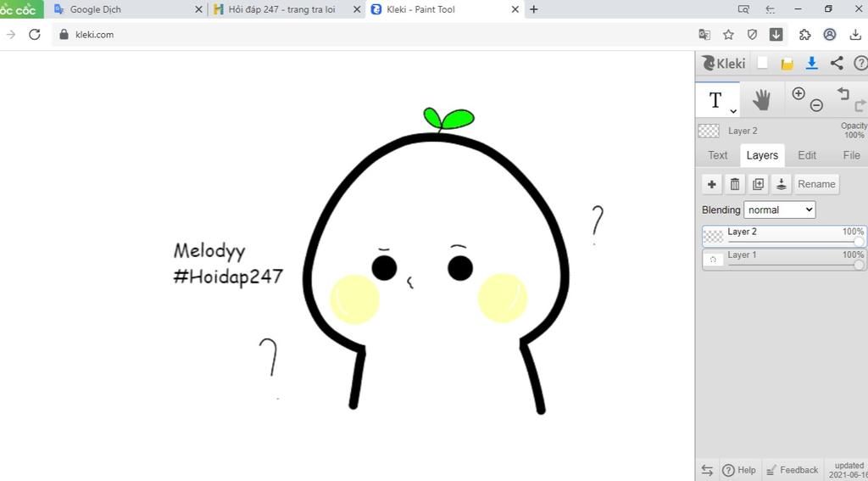Click the back-arrow history icon in title bar
This screenshot has height=481, width=868.
click(x=770, y=9)
